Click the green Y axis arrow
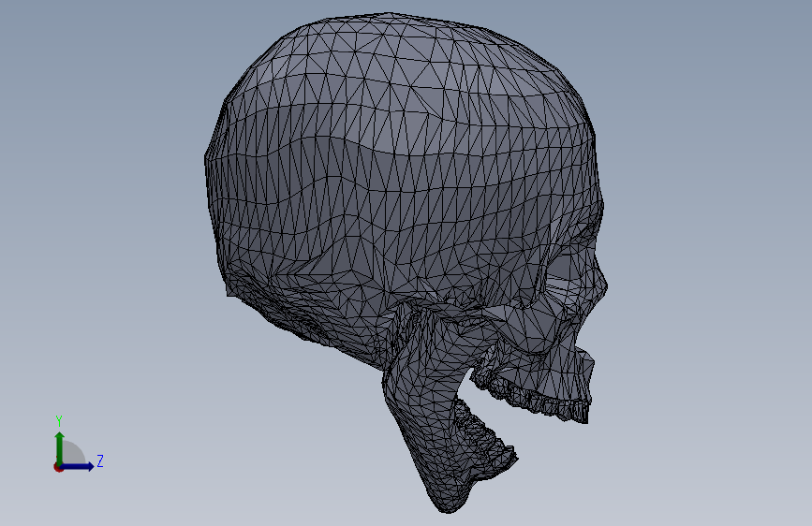This screenshot has height=526, width=812. pos(60,448)
